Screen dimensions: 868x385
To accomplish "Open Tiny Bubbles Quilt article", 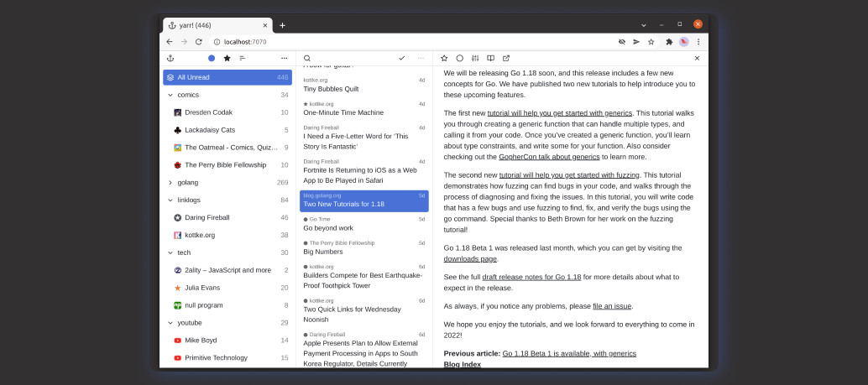I will (x=364, y=85).
